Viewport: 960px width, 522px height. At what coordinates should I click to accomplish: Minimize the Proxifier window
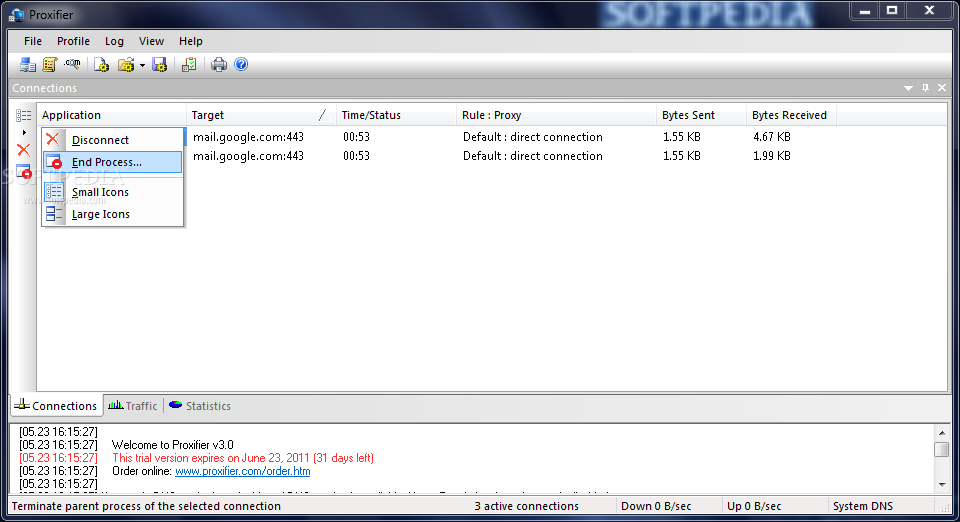pyautogui.click(x=864, y=10)
